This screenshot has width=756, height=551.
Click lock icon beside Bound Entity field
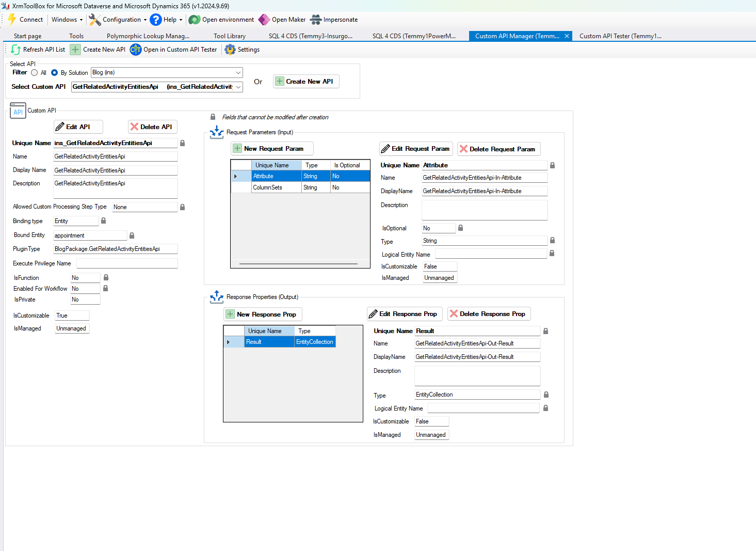132,235
